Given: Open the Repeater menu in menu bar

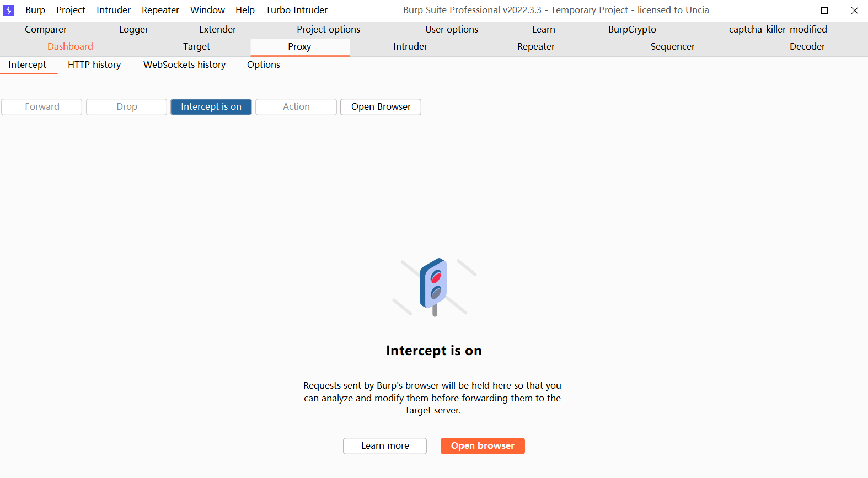Looking at the screenshot, I should pyautogui.click(x=160, y=10).
